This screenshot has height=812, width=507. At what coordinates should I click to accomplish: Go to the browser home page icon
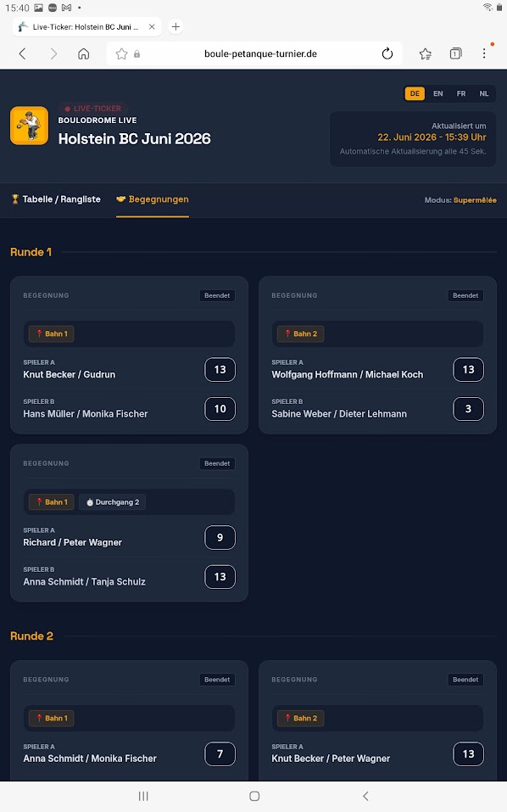(x=83, y=53)
